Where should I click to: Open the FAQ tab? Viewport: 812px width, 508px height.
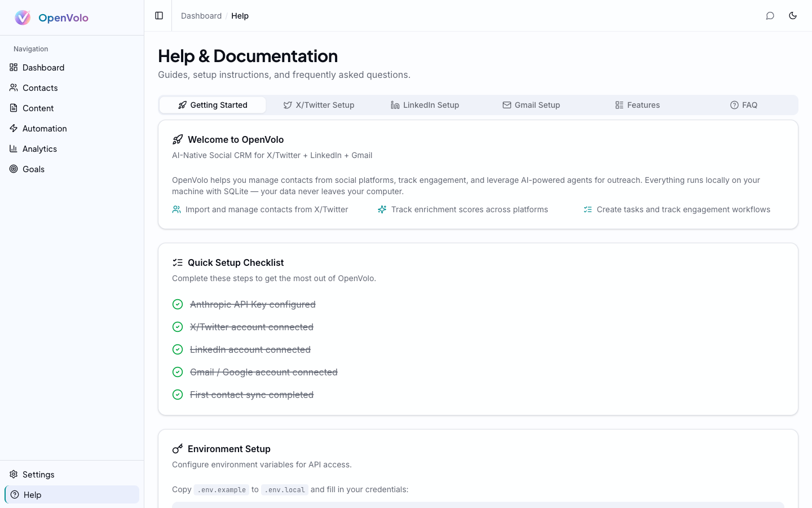point(744,105)
